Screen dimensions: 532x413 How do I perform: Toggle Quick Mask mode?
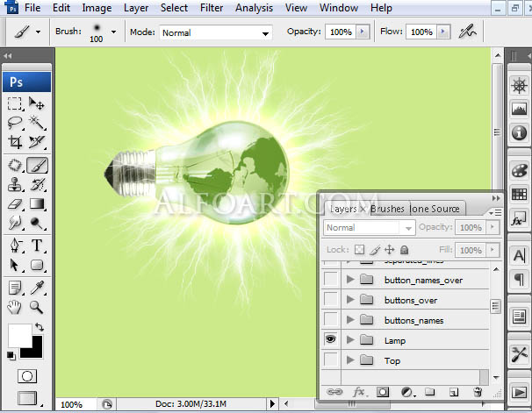(x=27, y=376)
